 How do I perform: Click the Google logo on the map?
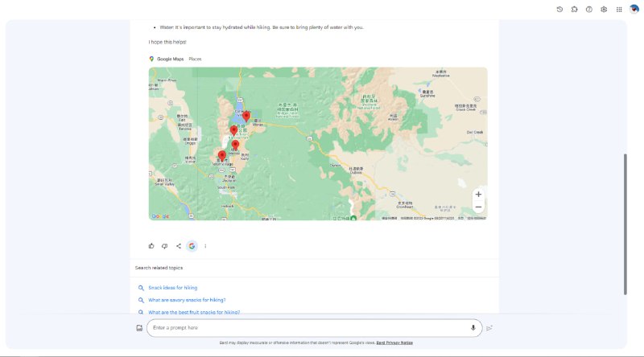160,216
